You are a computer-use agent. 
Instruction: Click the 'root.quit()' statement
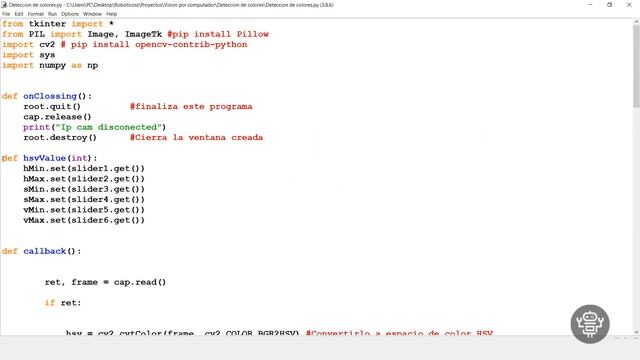click(52, 107)
